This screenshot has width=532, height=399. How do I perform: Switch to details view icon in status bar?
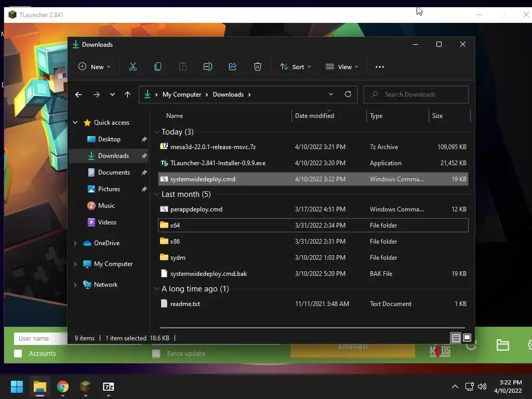456,338
